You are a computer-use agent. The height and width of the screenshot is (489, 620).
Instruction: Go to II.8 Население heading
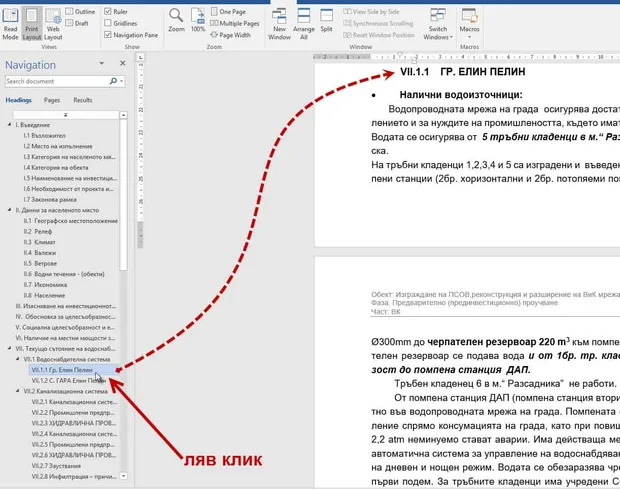coord(44,296)
